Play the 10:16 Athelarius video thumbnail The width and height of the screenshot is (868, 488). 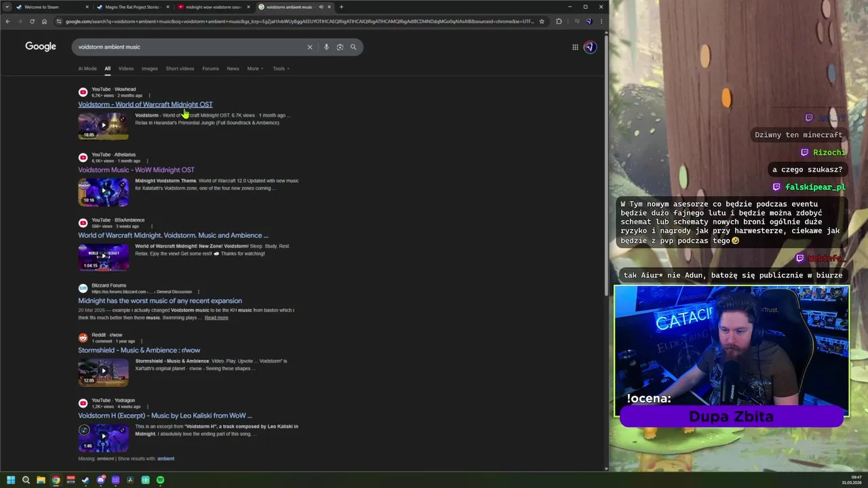(103, 191)
